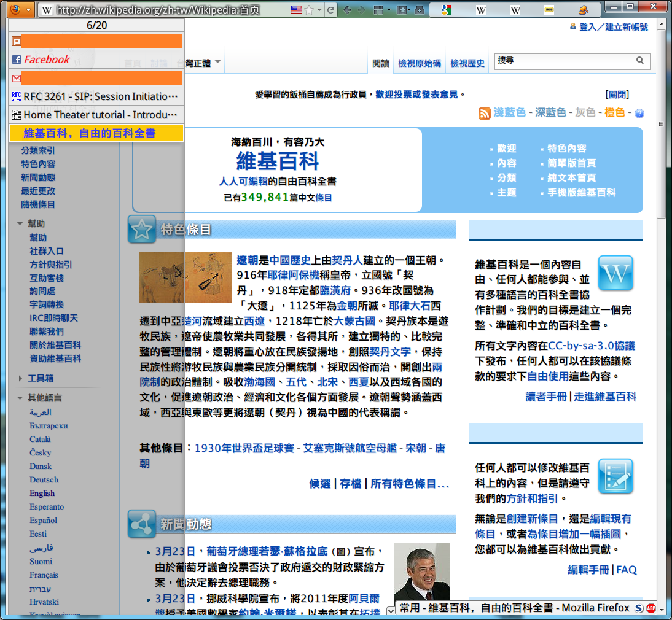The width and height of the screenshot is (672, 620).
Task: Select the first redacted orange entry in tab list
Action: (x=97, y=41)
